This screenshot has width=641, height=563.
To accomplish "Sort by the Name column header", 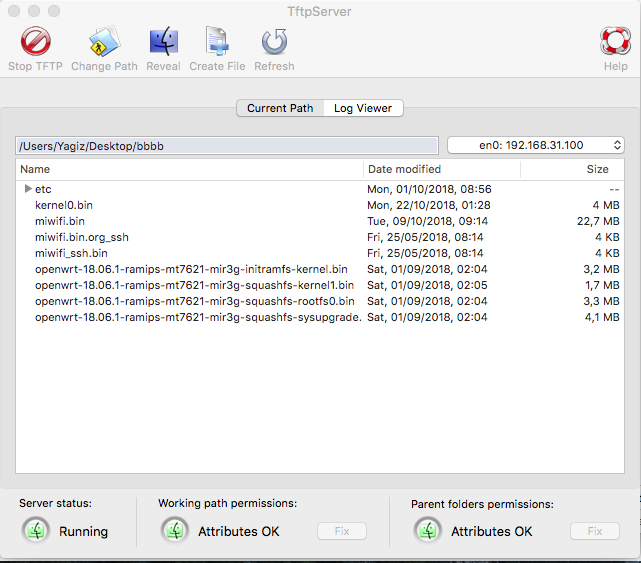I will point(189,169).
